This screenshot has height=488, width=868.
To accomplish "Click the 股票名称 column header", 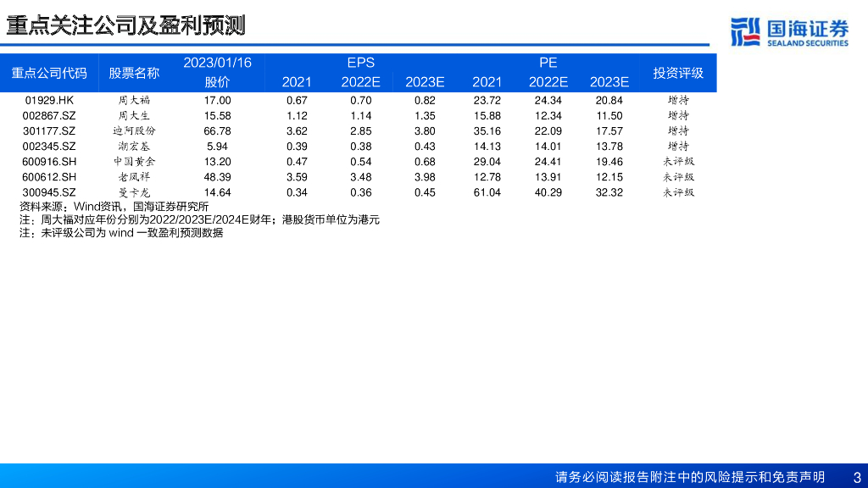I will (134, 73).
